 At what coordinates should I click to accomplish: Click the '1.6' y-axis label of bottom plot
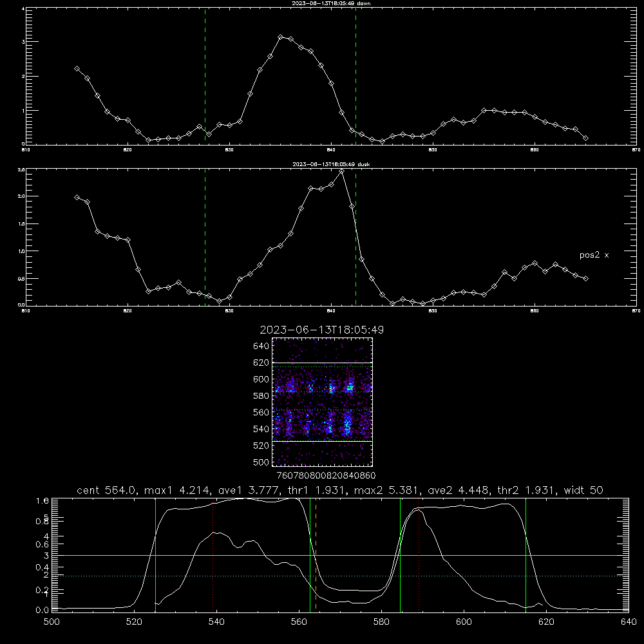(43, 501)
